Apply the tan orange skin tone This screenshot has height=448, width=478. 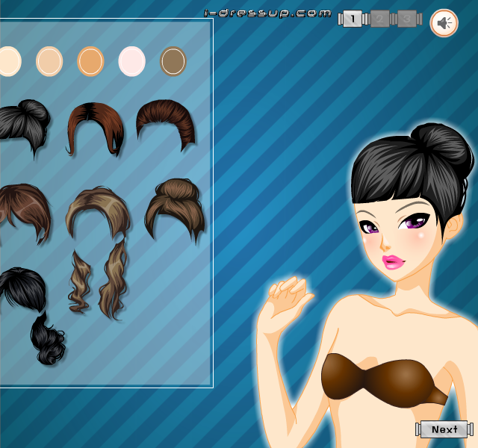(90, 61)
